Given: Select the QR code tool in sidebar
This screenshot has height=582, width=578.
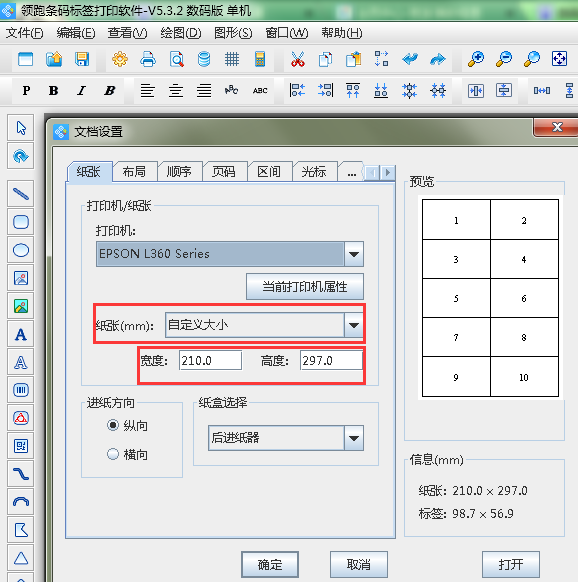Looking at the screenshot, I should 21,446.
